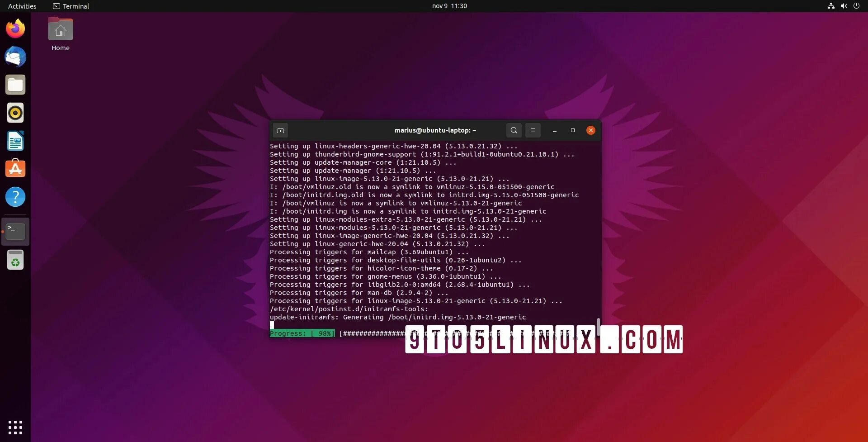This screenshot has height=442, width=868.
Task: Click the terminal cursor block
Action: [272, 325]
